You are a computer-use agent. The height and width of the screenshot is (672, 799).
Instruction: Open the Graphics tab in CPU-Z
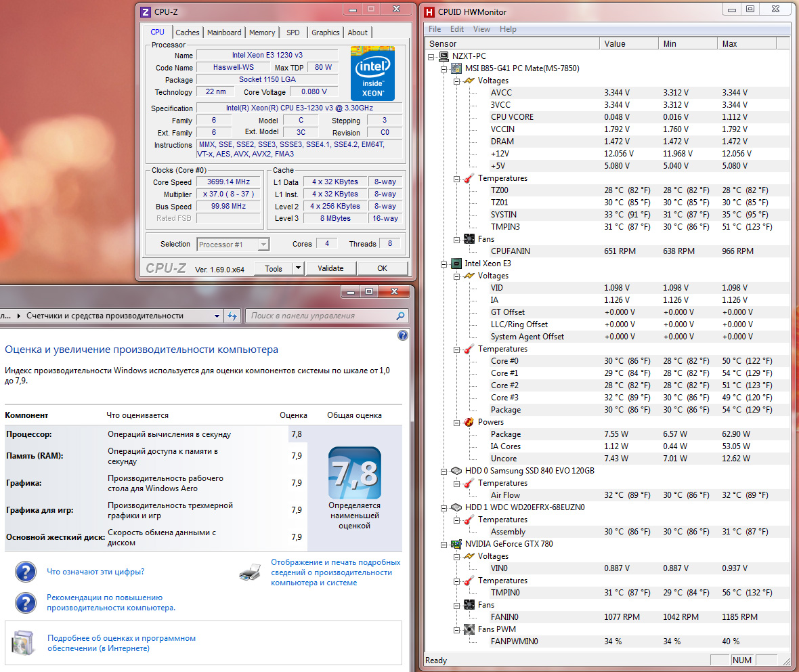click(x=326, y=33)
